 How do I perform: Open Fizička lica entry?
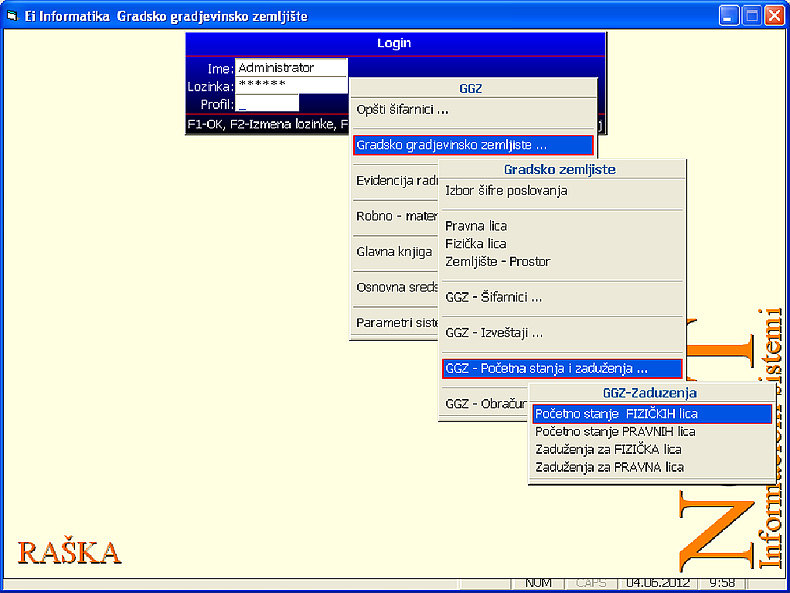pyautogui.click(x=476, y=244)
